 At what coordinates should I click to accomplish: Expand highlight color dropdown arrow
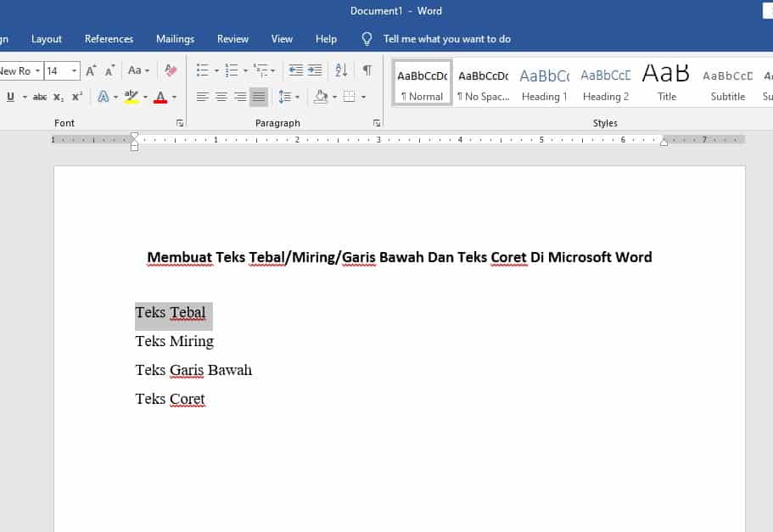click(145, 97)
